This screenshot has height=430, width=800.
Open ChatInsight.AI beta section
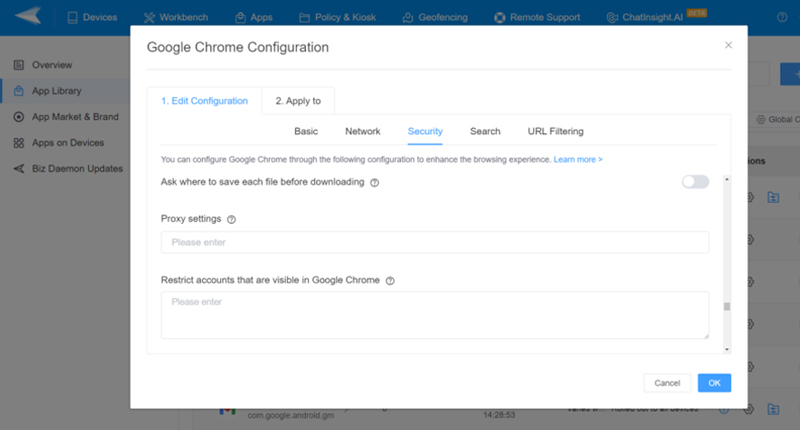[x=656, y=17]
